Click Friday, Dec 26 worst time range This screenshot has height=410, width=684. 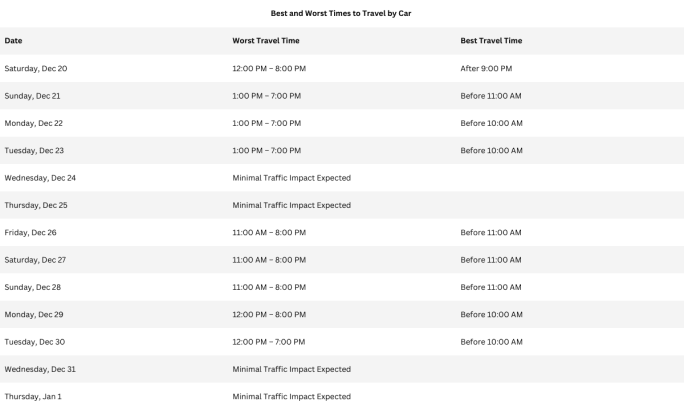(x=269, y=232)
